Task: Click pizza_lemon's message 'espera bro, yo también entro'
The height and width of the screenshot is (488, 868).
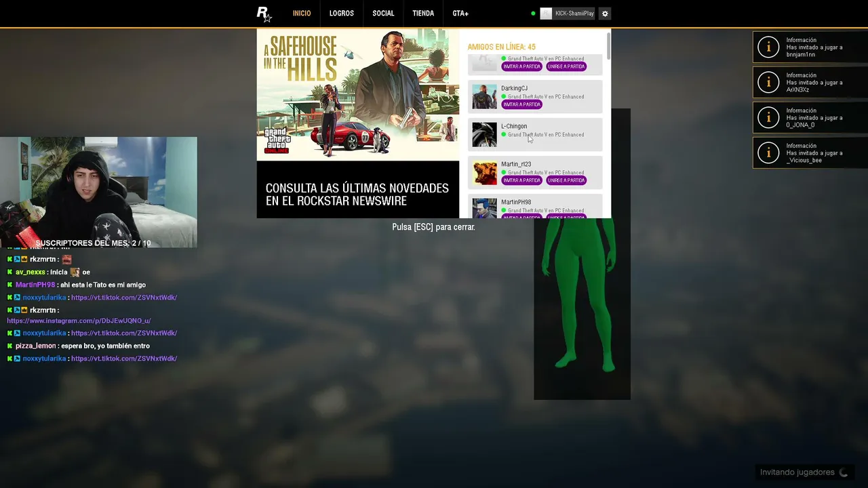Action: tap(106, 346)
